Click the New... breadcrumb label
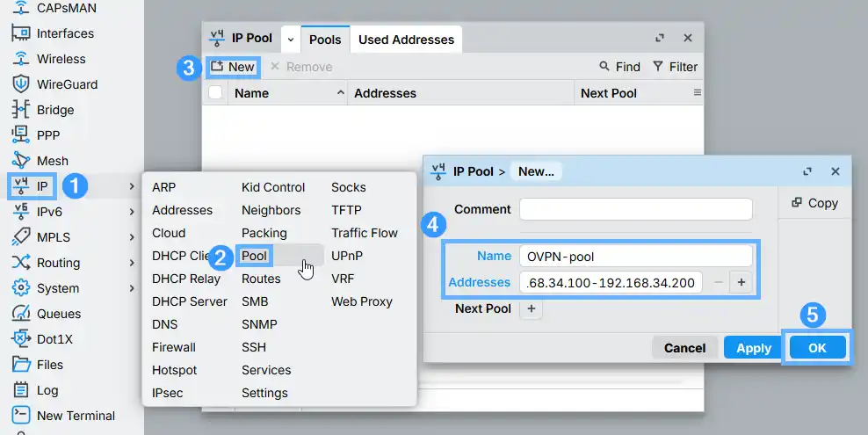 pyautogui.click(x=536, y=171)
